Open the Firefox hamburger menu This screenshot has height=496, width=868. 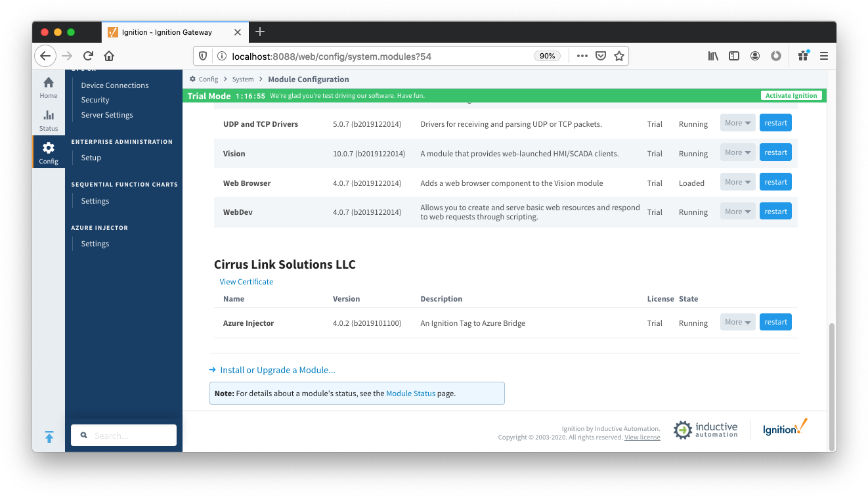point(823,56)
